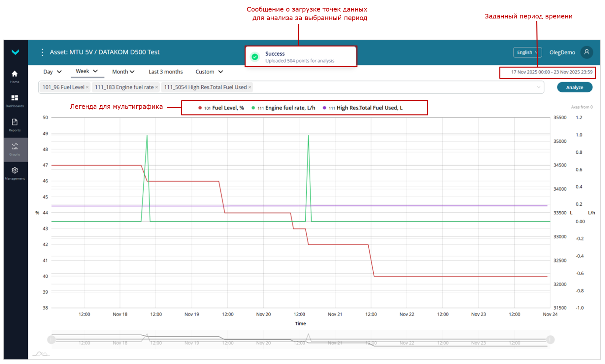
Task: Expand the Custom period dropdown
Action: coord(209,72)
